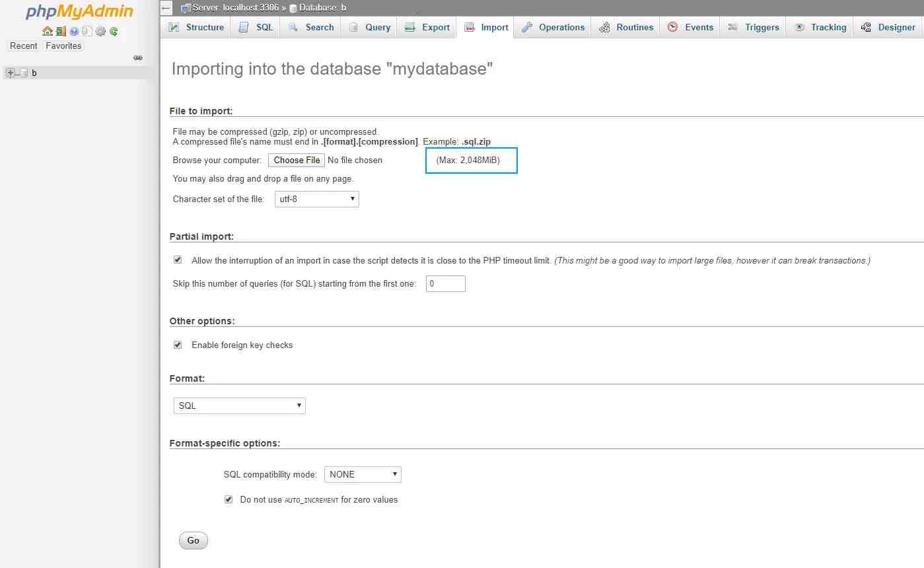The height and width of the screenshot is (568, 924).
Task: Show the Recent tables list
Action: click(x=24, y=46)
